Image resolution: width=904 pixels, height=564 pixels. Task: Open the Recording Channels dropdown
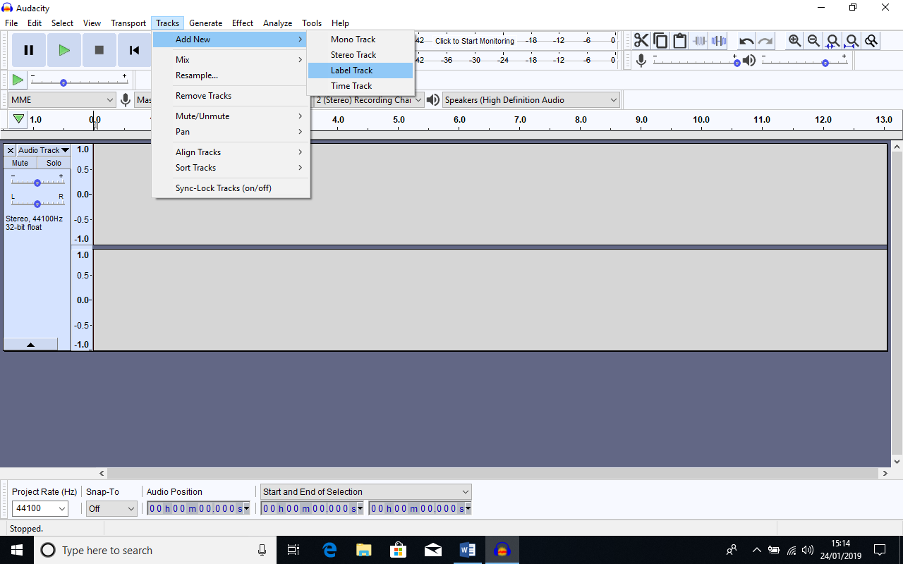pos(369,100)
